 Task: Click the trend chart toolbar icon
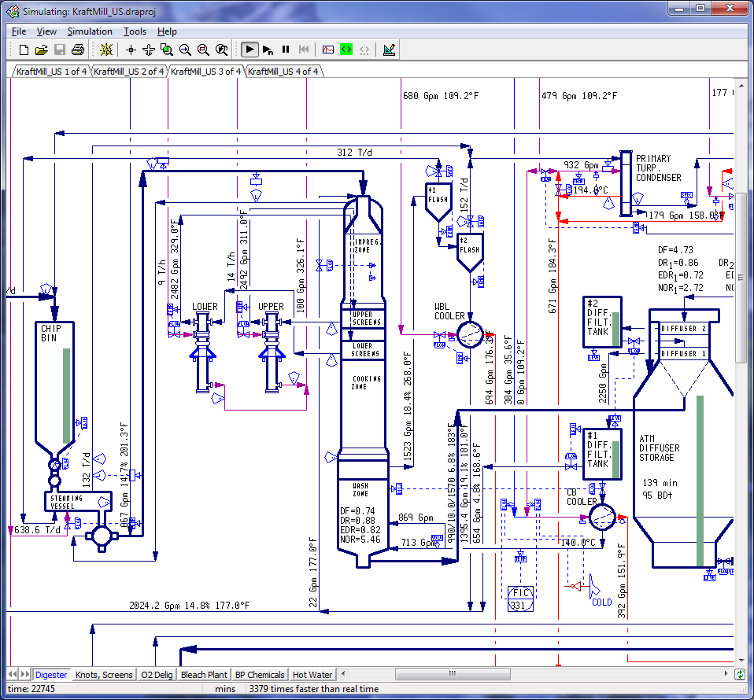point(328,50)
